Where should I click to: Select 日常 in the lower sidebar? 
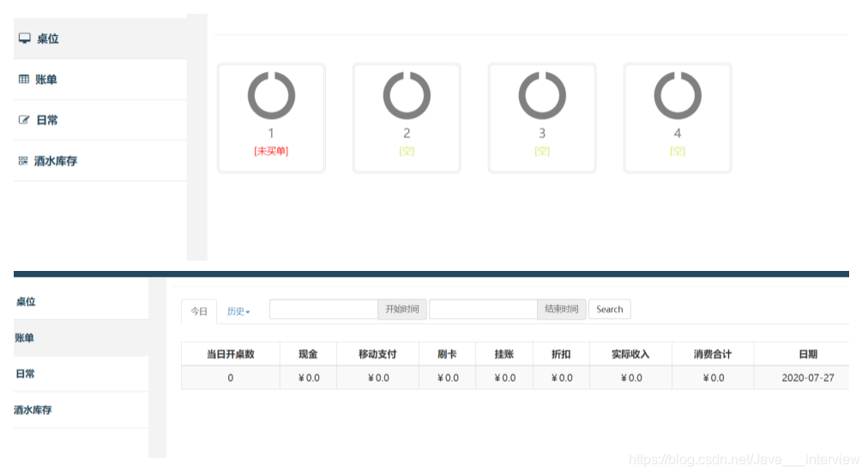click(x=81, y=374)
